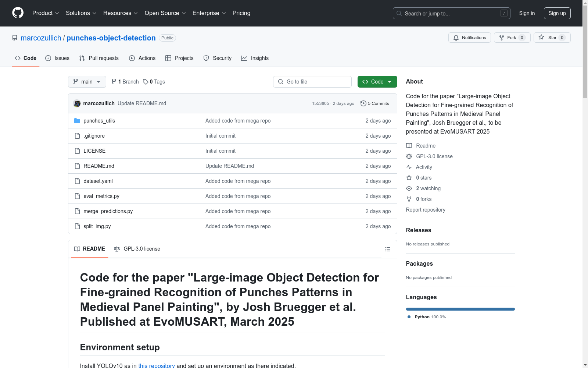Click the scale icon beside GPL-3.0 license in About
The image size is (588, 368).
[409, 156]
